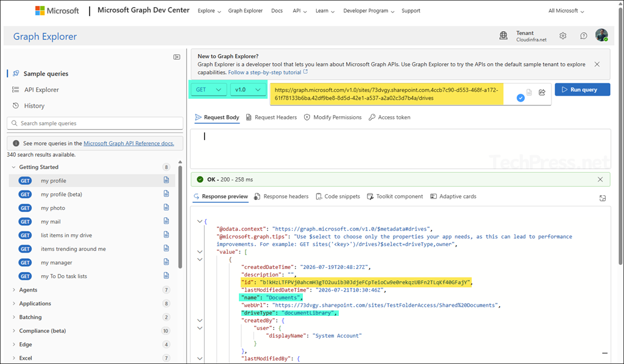Click the Run query button
The height and width of the screenshot is (364, 624).
tap(582, 89)
